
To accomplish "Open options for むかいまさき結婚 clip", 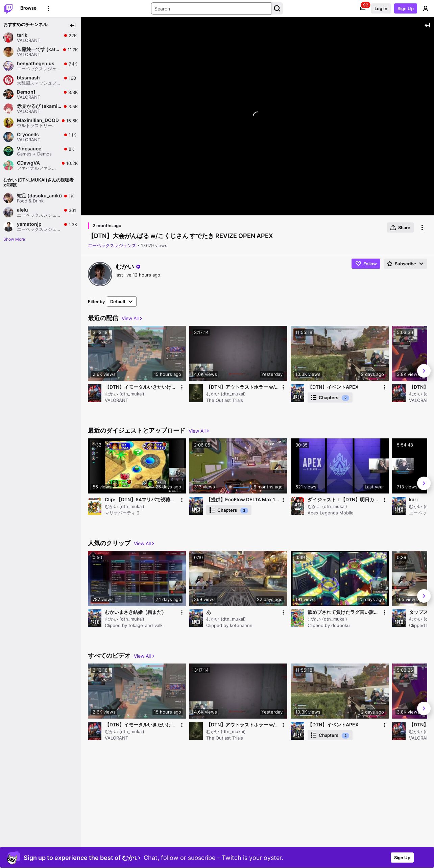I will 182,612.
